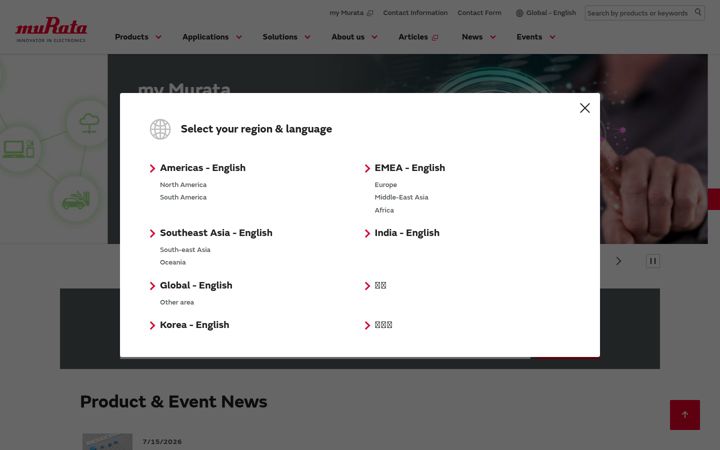Click Other area under Global

point(177,302)
